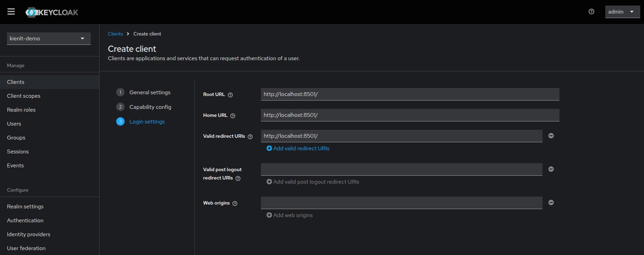Remove the valid redirect URI entry
This screenshot has height=255, width=644.
point(551,136)
